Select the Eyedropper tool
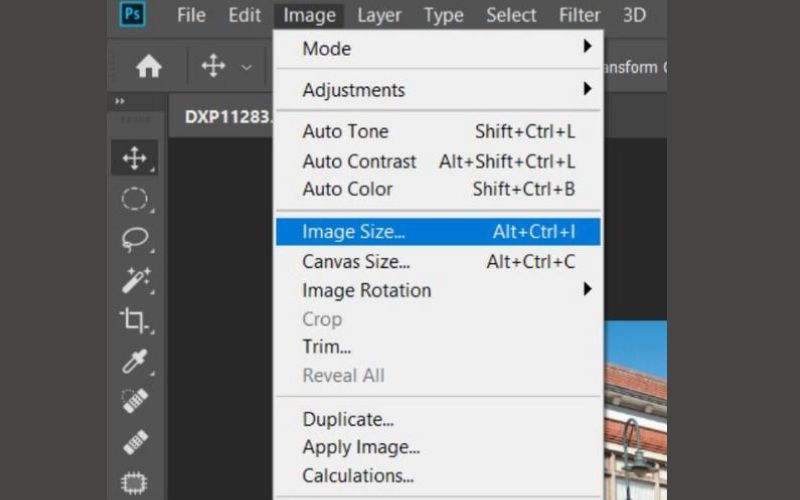 (135, 361)
